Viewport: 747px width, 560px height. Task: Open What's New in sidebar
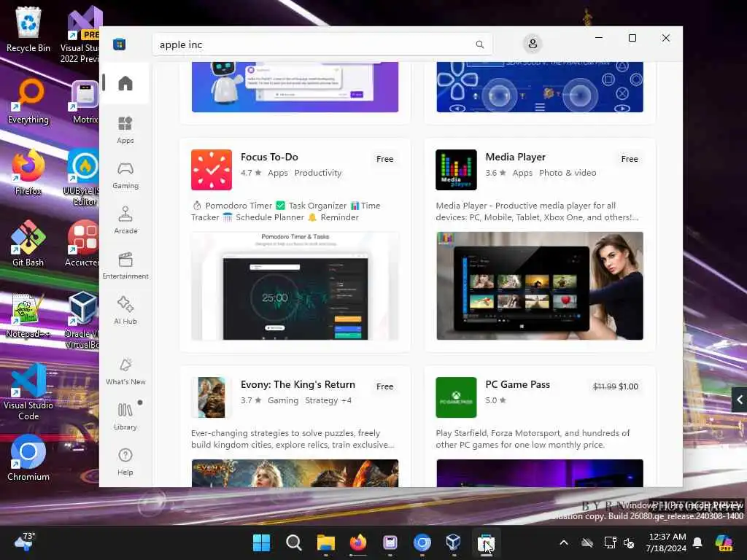(125, 371)
